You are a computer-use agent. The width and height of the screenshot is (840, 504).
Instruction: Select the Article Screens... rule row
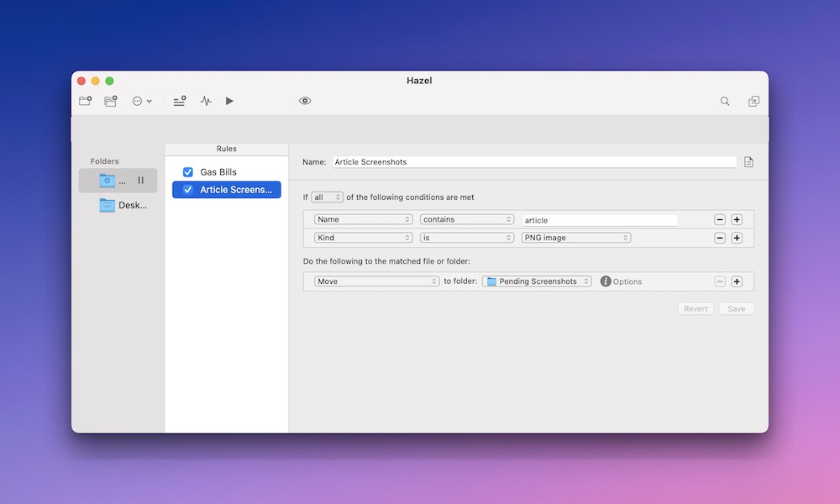227,190
